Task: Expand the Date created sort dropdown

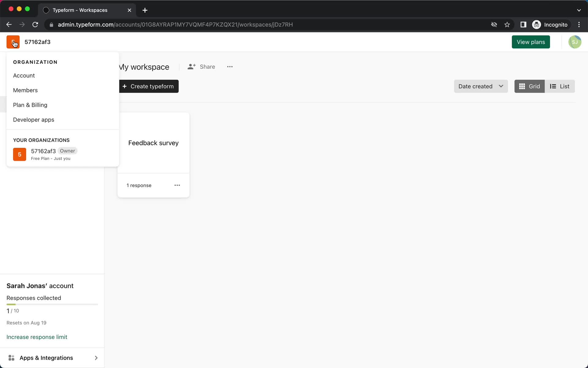Action: 480,86
